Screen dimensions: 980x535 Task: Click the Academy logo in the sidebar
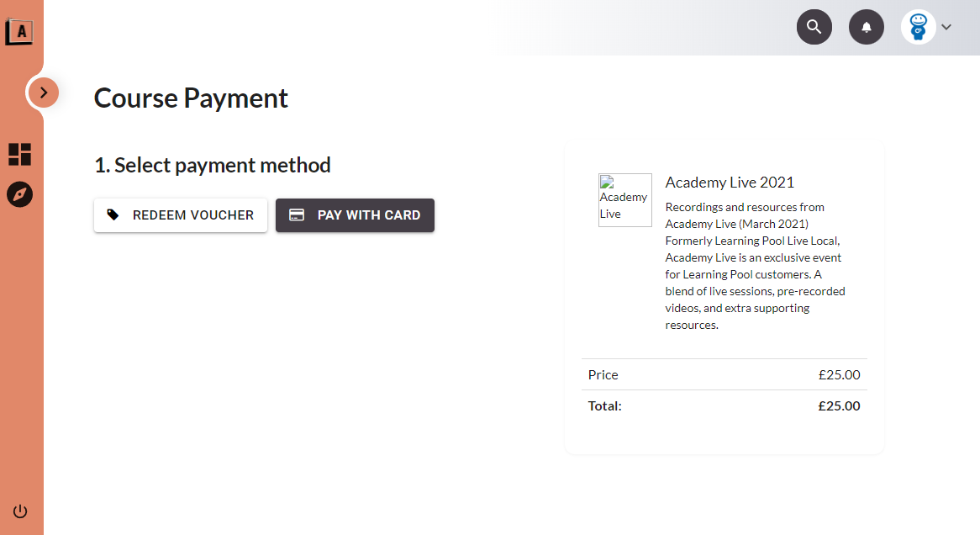(19, 32)
